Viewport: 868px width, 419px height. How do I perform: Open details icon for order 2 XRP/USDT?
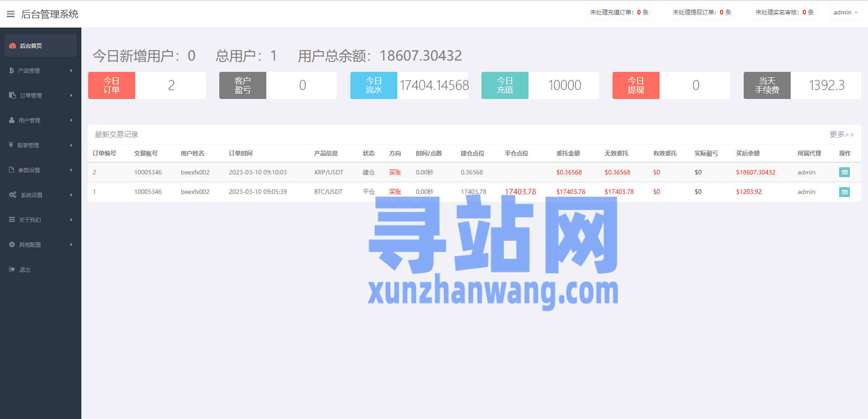pyautogui.click(x=844, y=172)
